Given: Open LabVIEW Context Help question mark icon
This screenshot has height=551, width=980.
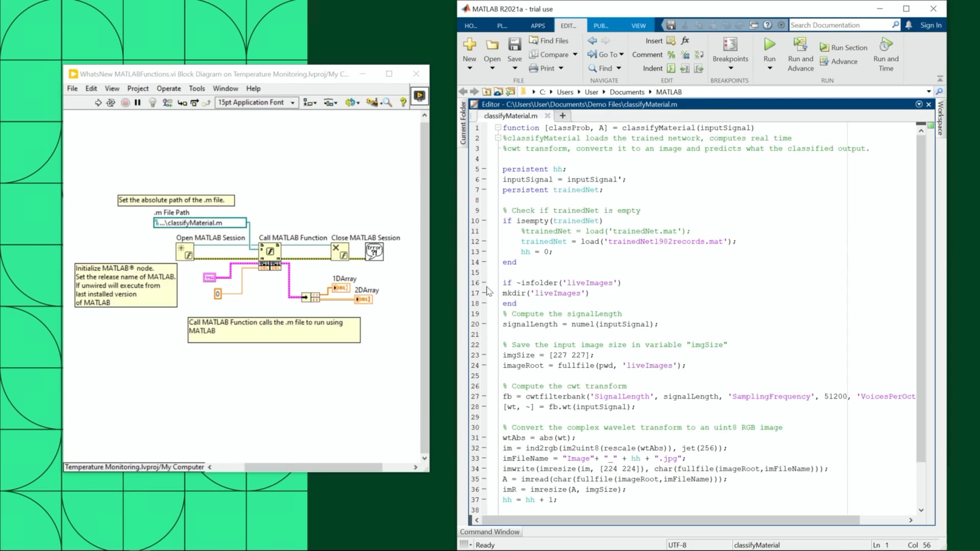Looking at the screenshot, I should click(x=403, y=103).
